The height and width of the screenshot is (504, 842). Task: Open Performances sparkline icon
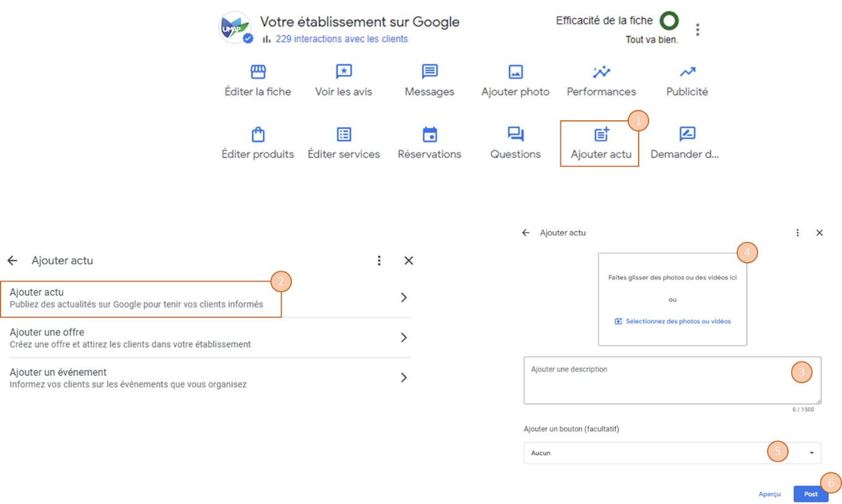pyautogui.click(x=601, y=72)
